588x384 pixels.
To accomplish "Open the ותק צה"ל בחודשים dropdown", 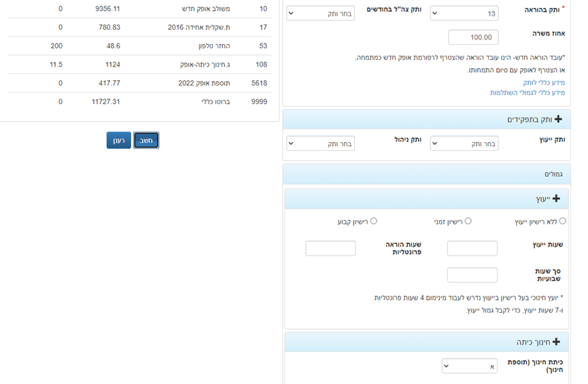I will (321, 14).
